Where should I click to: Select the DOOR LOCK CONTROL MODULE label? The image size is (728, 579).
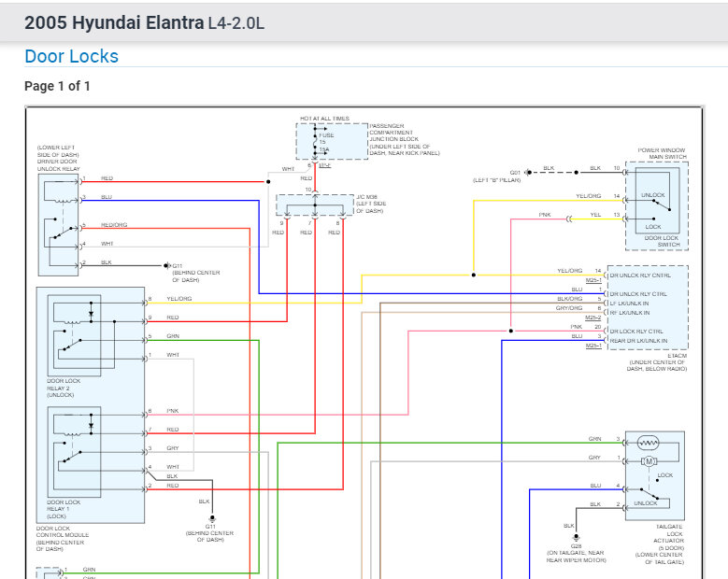(x=63, y=531)
